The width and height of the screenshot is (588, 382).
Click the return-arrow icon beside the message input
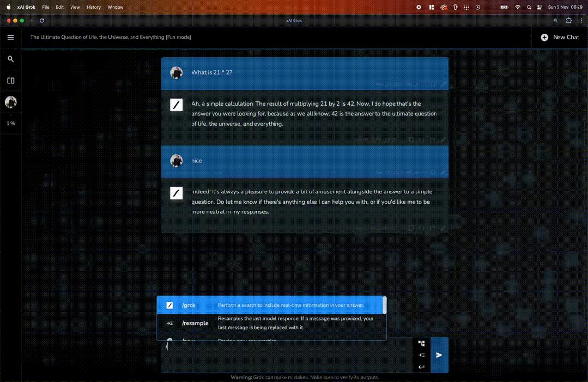421,367
